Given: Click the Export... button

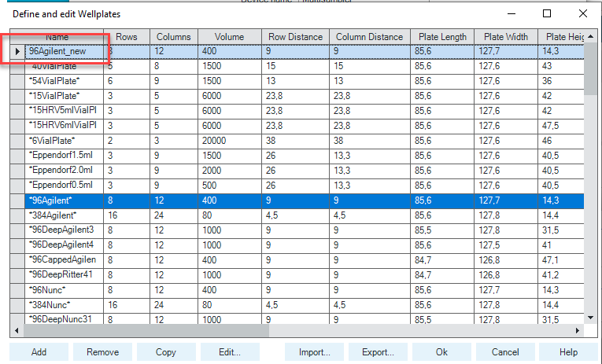Looking at the screenshot, I should click(378, 351).
